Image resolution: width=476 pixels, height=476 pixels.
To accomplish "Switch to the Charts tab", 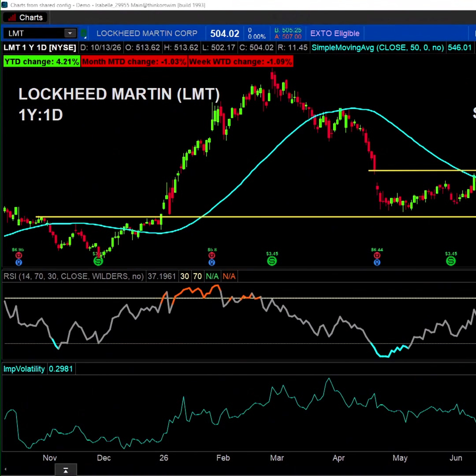I will click(25, 17).
